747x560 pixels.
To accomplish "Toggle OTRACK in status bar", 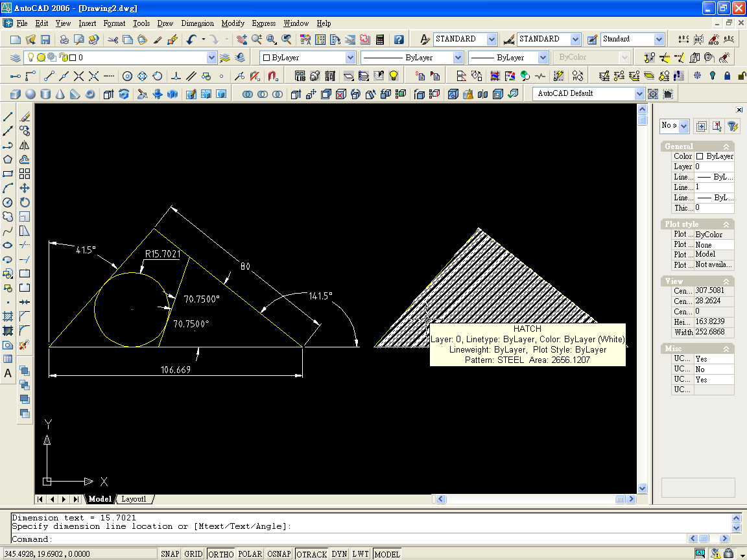I will pos(311,554).
